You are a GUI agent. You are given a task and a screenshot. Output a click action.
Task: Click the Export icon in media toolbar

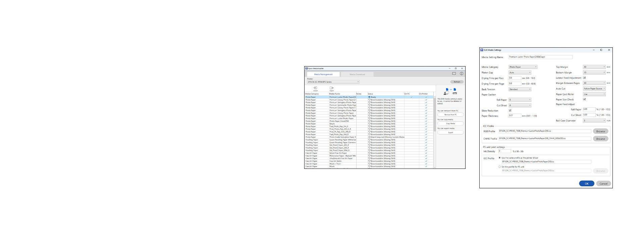click(x=331, y=88)
